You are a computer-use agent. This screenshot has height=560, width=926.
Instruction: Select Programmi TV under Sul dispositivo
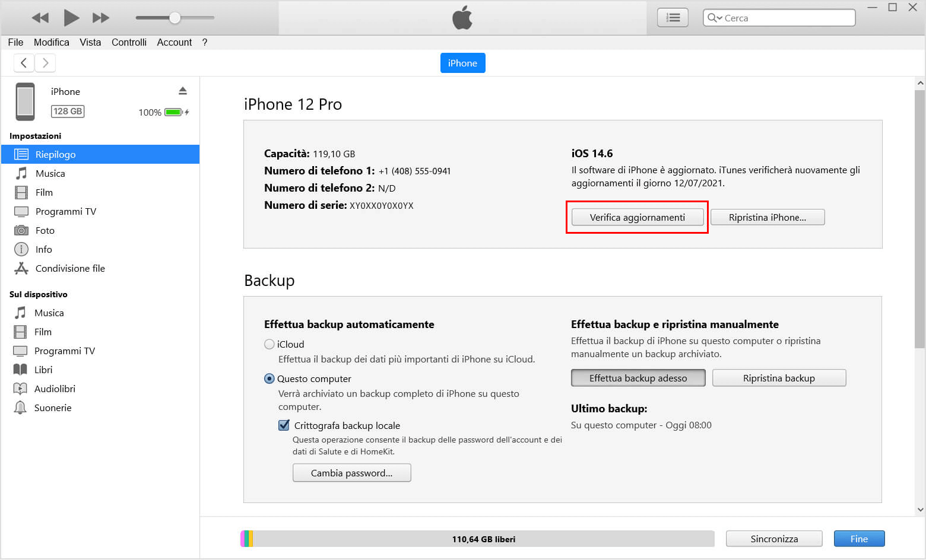100,351
